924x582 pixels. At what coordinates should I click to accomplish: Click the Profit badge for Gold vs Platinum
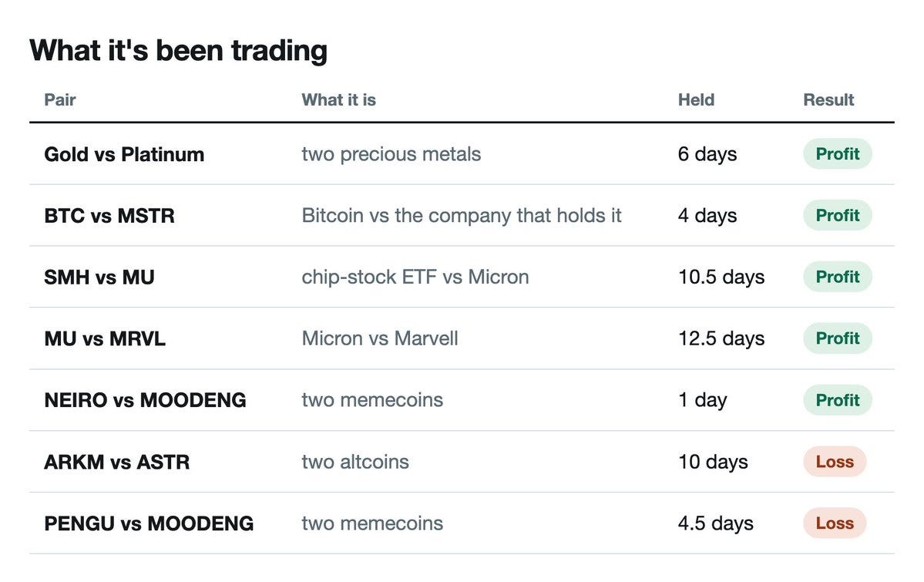[838, 154]
